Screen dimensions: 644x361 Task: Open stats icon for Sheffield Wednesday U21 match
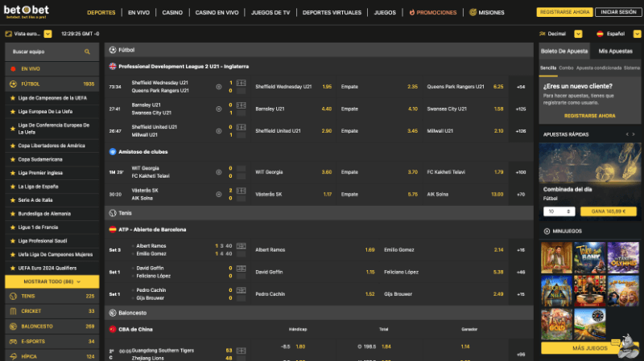(219, 87)
